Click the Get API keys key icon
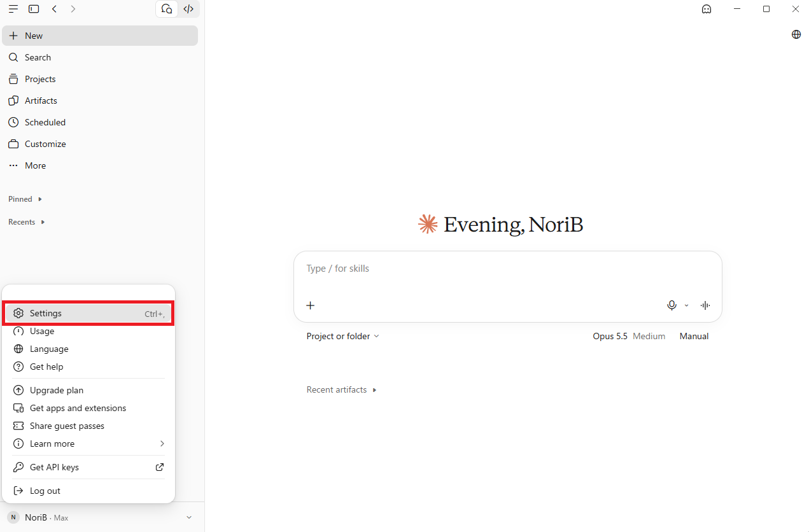The height and width of the screenshot is (532, 809). tap(18, 467)
